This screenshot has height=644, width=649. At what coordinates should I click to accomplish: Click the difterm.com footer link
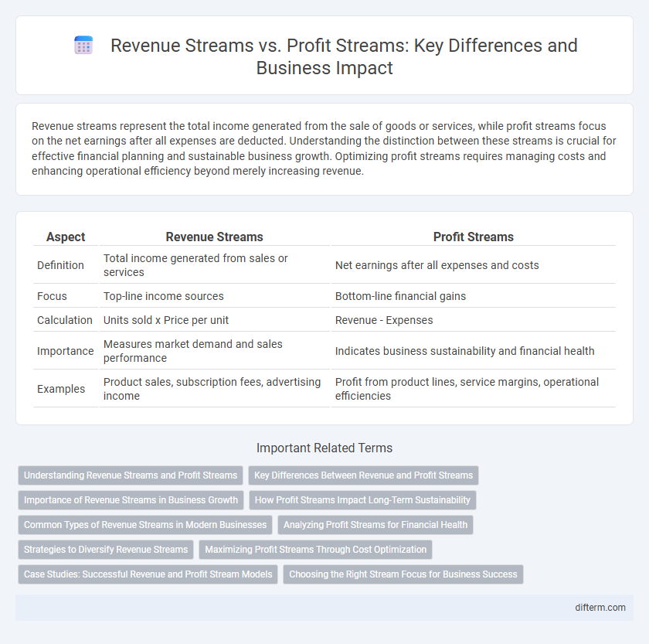600,608
